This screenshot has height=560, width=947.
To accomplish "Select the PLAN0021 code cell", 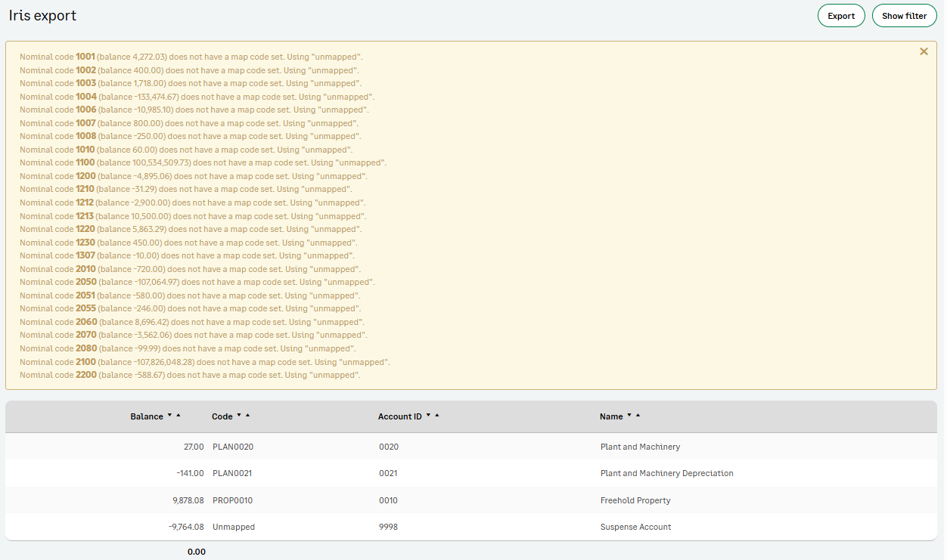I will (x=232, y=473).
